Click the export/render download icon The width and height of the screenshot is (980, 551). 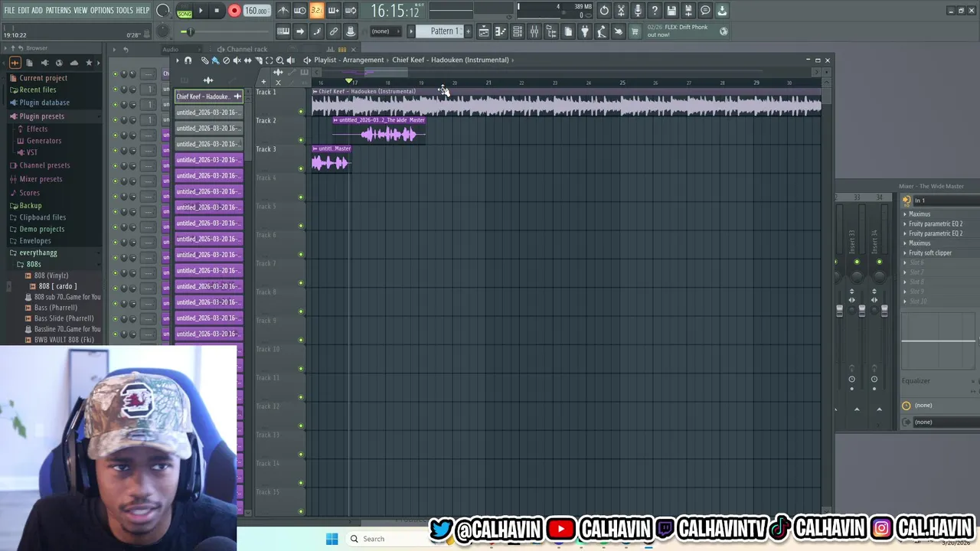point(722,11)
